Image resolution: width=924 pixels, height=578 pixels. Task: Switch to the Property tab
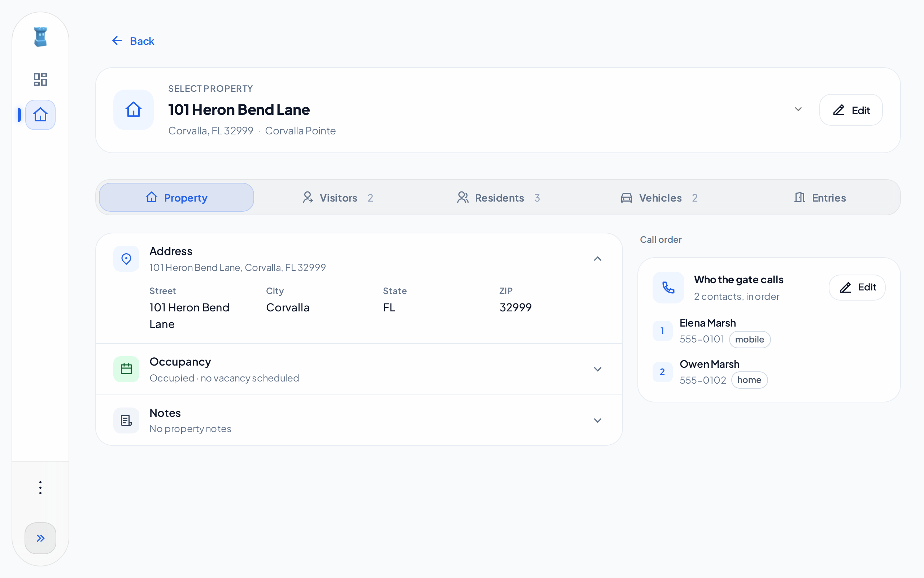point(176,197)
